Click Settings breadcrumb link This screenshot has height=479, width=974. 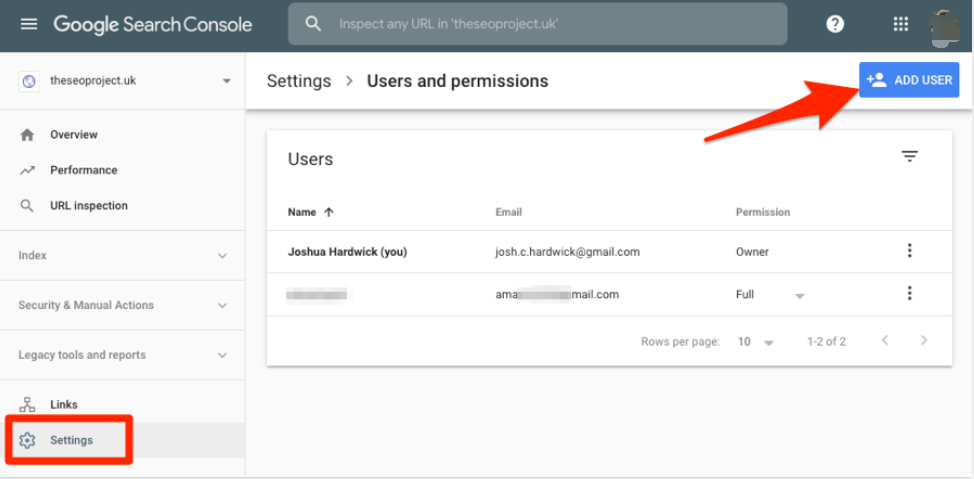click(298, 81)
